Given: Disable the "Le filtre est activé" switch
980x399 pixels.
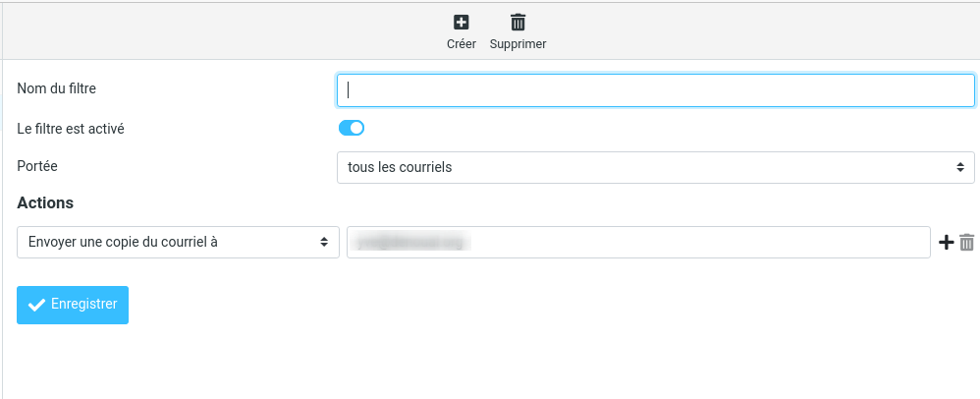Looking at the screenshot, I should [x=352, y=128].
